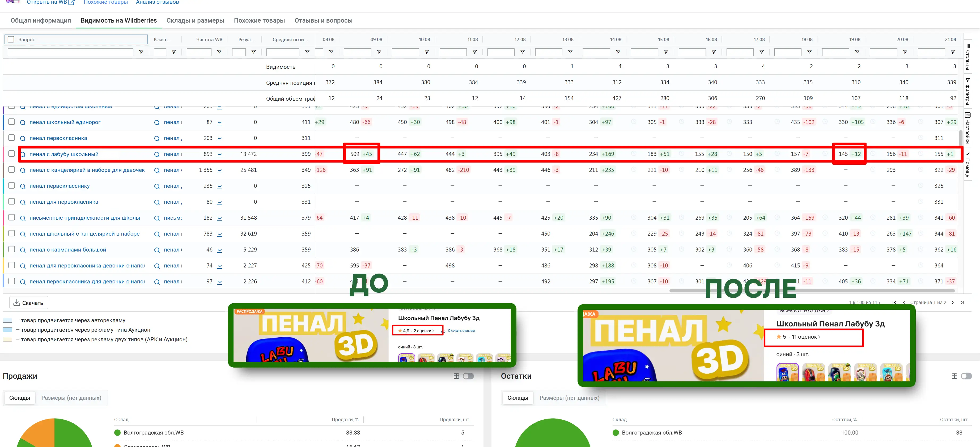This screenshot has height=447, width=980.
Task: Open the filter dropdown for the 09.08 column
Action: 379,52
